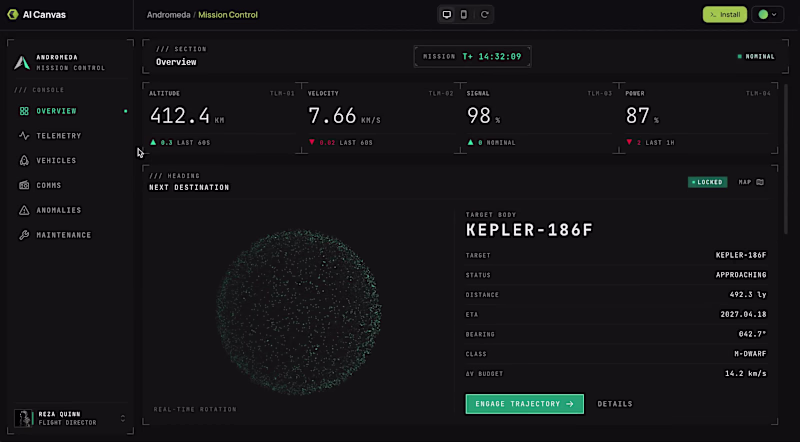Viewport: 800px width, 442px height.
Task: Switch to desktop preview mode
Action: (x=446, y=14)
